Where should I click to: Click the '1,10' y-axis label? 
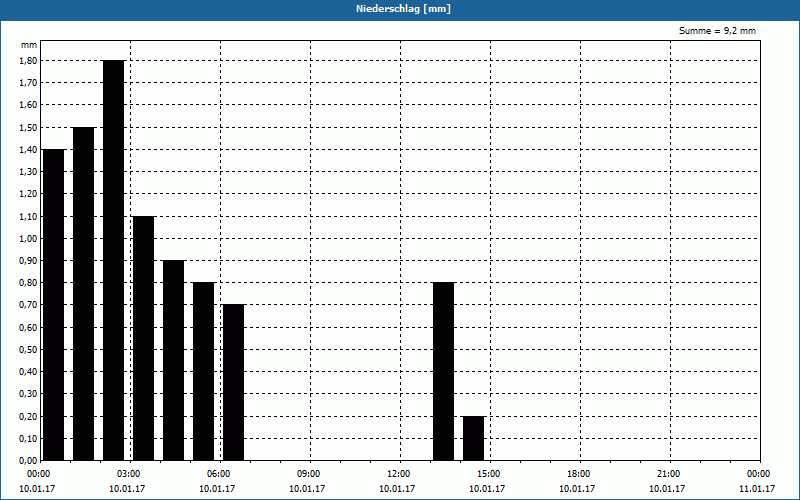[28, 216]
